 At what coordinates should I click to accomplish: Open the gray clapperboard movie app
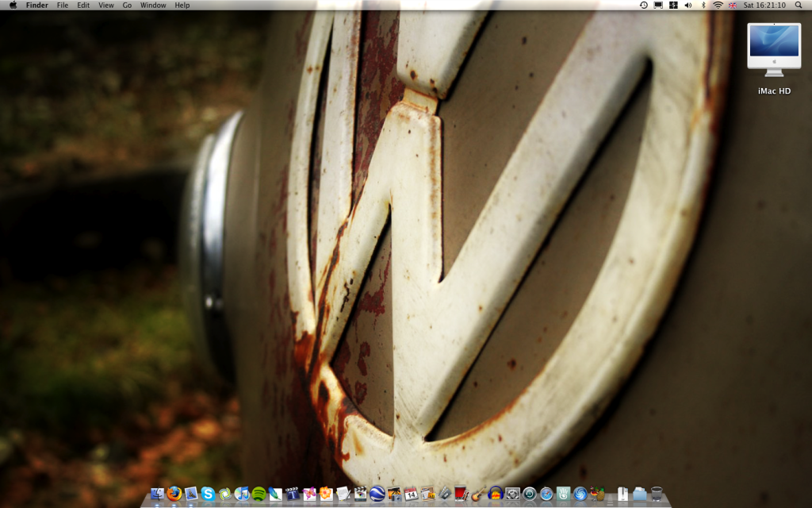click(x=445, y=494)
